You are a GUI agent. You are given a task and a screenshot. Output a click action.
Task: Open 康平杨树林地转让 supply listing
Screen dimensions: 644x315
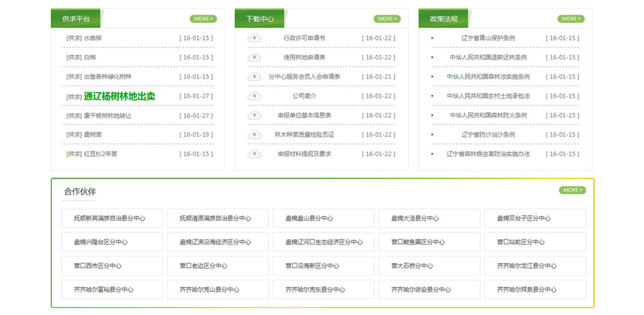click(x=107, y=116)
